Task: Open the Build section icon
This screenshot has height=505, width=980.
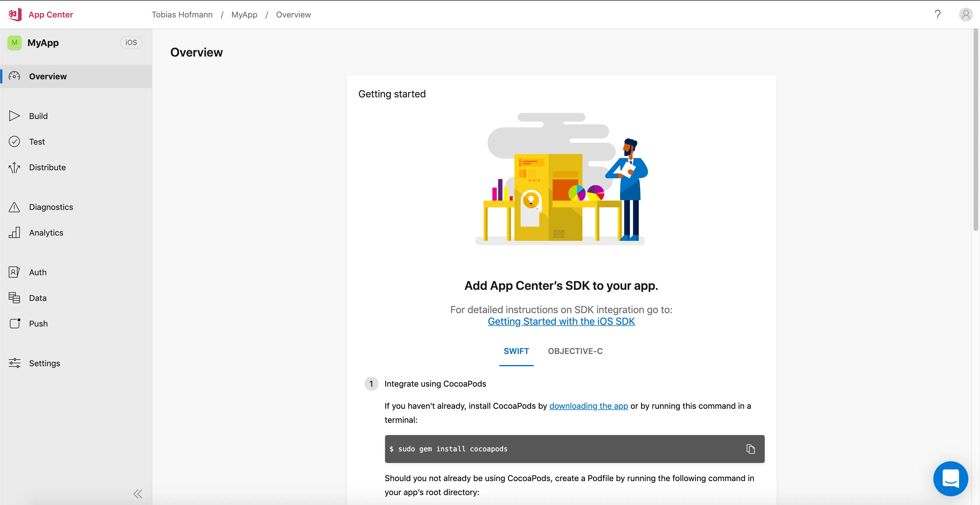Action: [15, 115]
